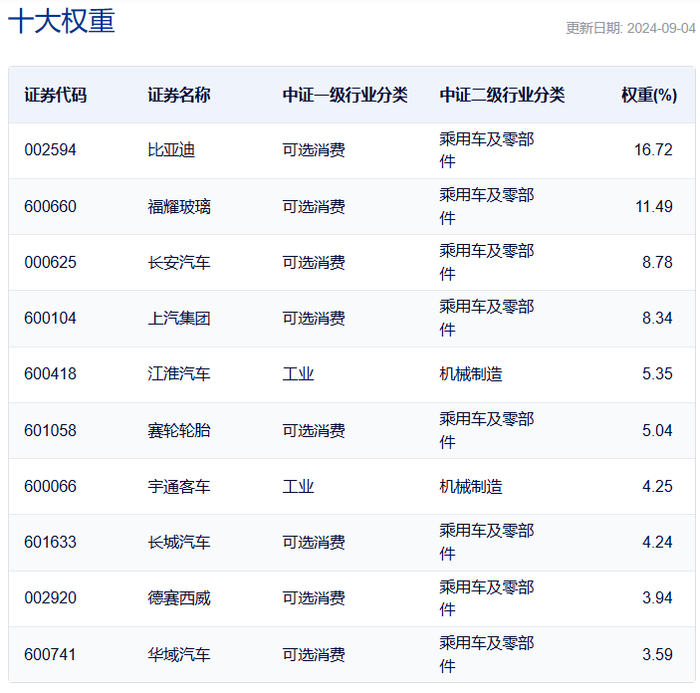This screenshot has height=693, width=700.
Task: Select security code 600660
Action: (50, 207)
